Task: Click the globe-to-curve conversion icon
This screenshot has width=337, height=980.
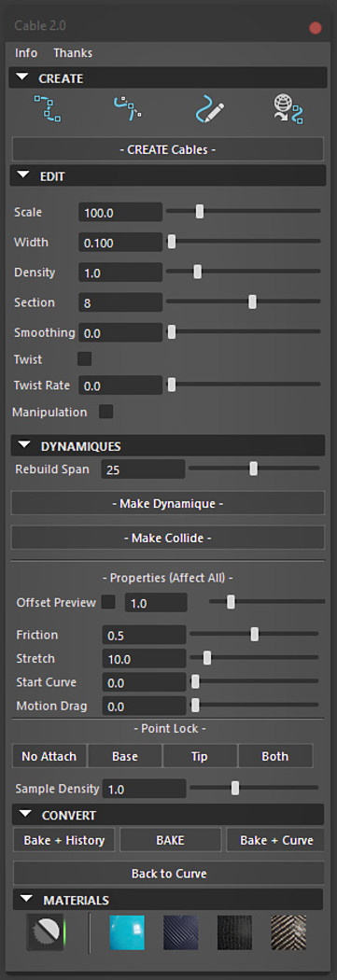Action: point(288,109)
